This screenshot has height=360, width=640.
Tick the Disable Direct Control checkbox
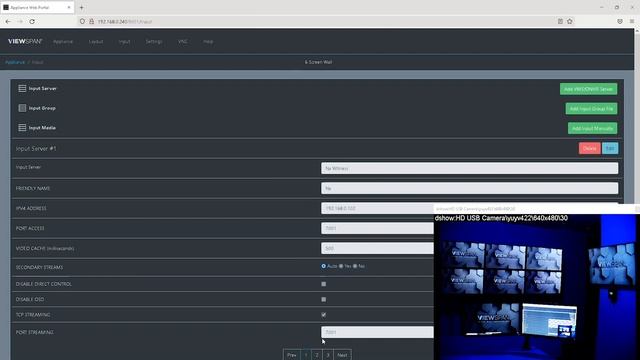(324, 284)
